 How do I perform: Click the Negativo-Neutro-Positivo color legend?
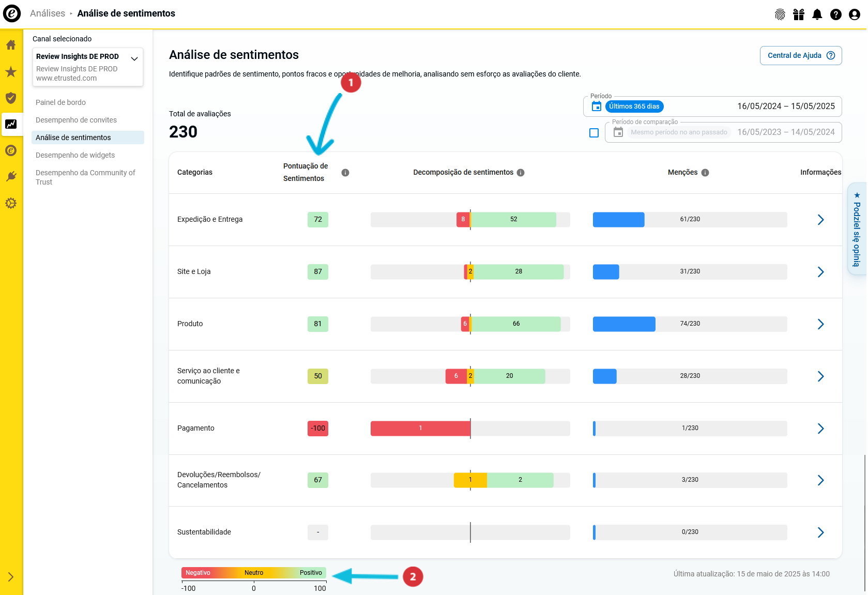[x=254, y=573]
